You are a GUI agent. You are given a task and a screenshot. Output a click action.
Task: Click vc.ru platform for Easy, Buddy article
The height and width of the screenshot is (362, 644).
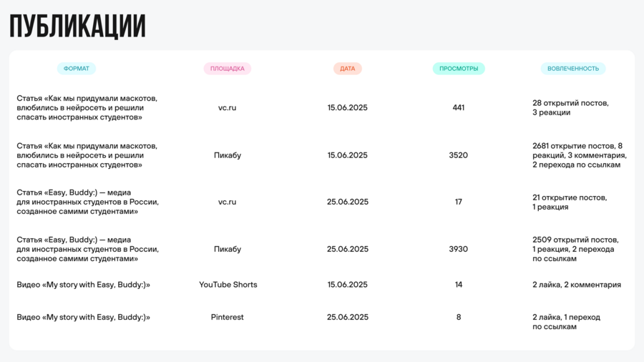click(228, 202)
